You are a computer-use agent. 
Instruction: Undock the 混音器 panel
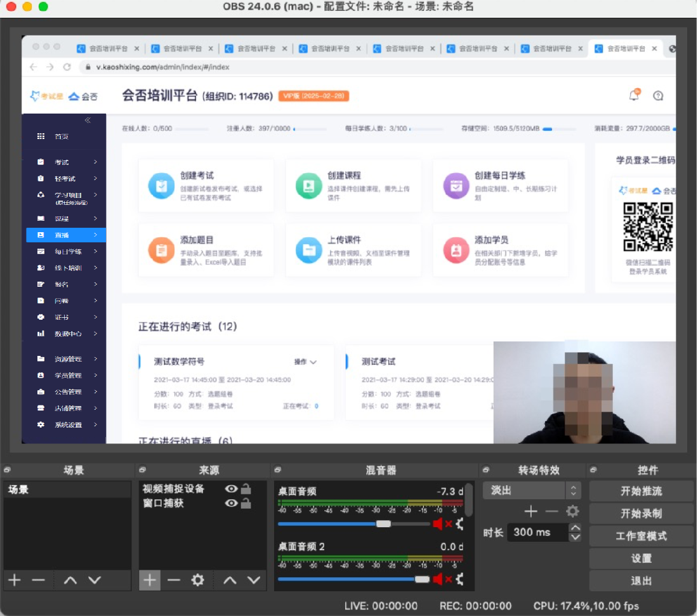click(277, 470)
